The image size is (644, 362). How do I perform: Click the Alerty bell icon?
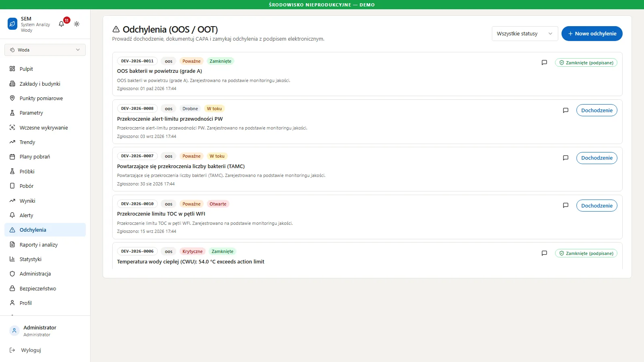click(12, 215)
